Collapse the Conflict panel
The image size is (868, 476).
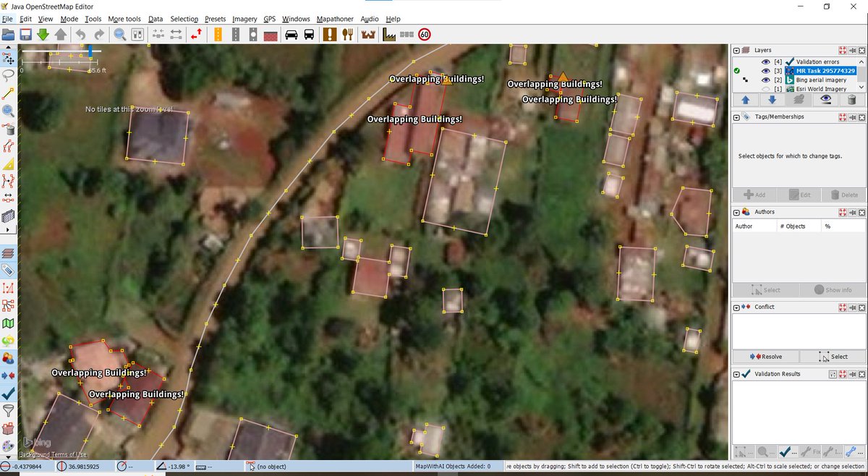click(x=736, y=307)
